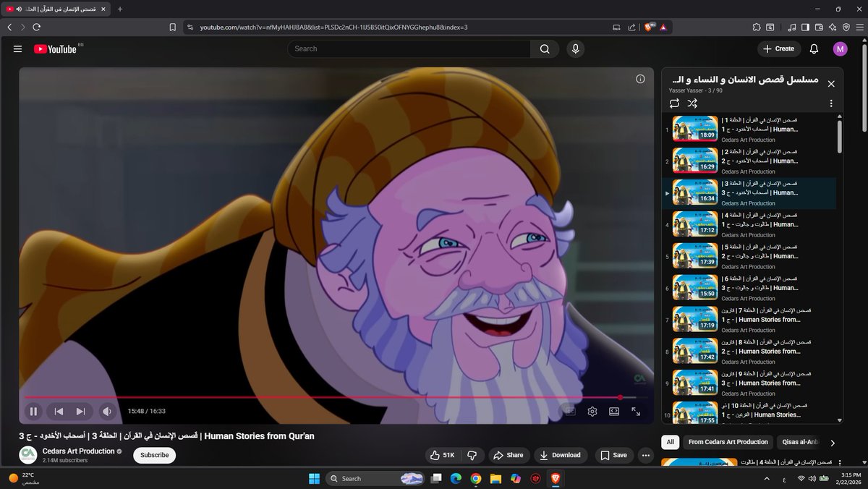The width and height of the screenshot is (868, 489).
Task: Subscribe to Cedars Art Production
Action: 154,455
